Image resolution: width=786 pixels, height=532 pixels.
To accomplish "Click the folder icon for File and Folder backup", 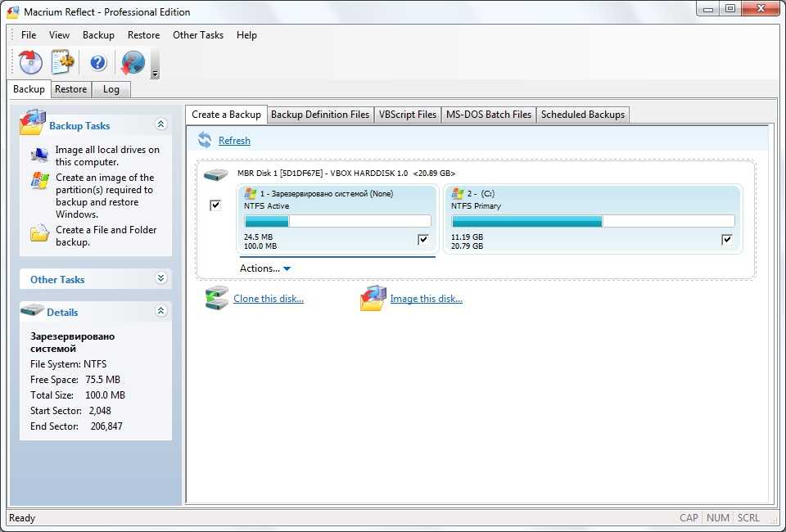I will click(39, 233).
